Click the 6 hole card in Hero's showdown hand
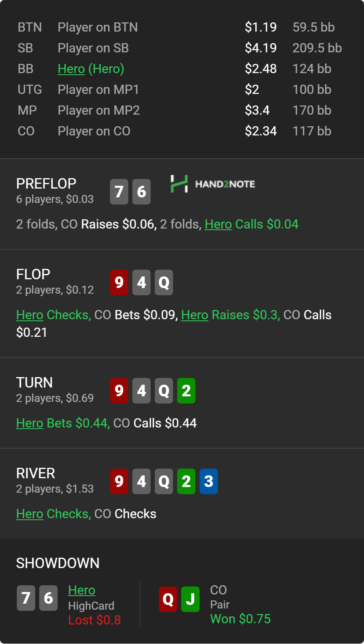Image resolution: width=364 pixels, height=644 pixels. coord(48,598)
